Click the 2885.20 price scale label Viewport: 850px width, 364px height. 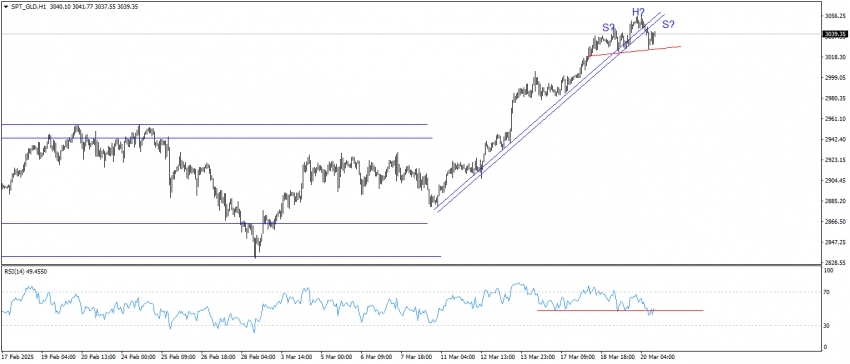[834, 201]
